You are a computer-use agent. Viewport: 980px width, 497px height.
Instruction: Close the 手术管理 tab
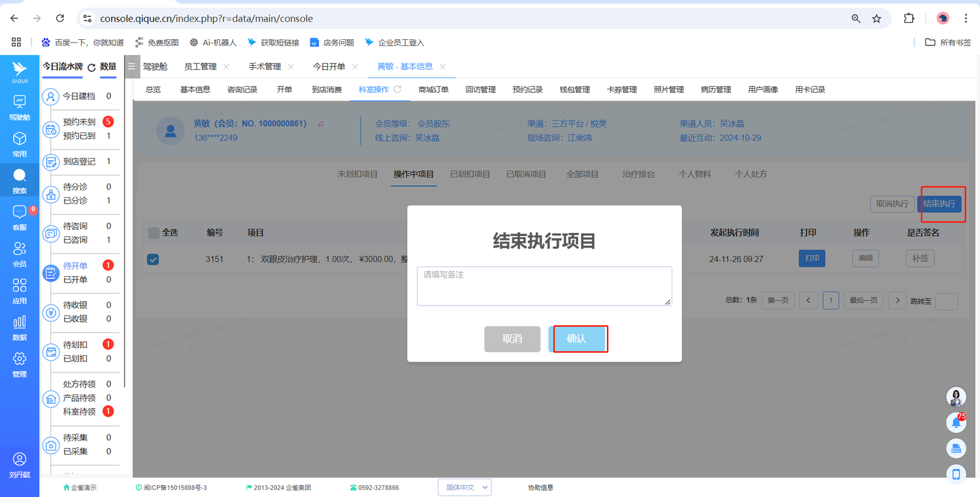point(291,67)
